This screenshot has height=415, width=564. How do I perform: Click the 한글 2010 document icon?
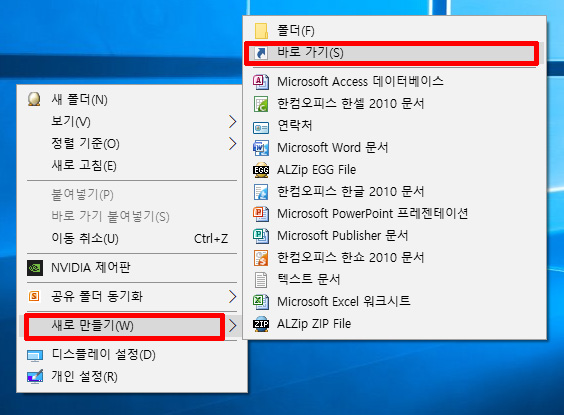click(x=261, y=192)
